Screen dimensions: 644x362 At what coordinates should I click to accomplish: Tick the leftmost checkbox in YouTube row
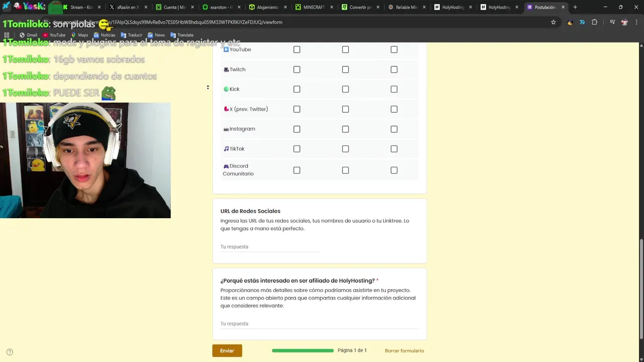click(297, 49)
